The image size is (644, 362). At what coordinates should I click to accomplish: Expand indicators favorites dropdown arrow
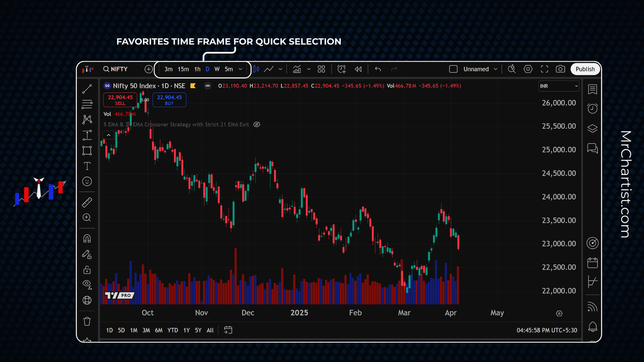pyautogui.click(x=309, y=69)
